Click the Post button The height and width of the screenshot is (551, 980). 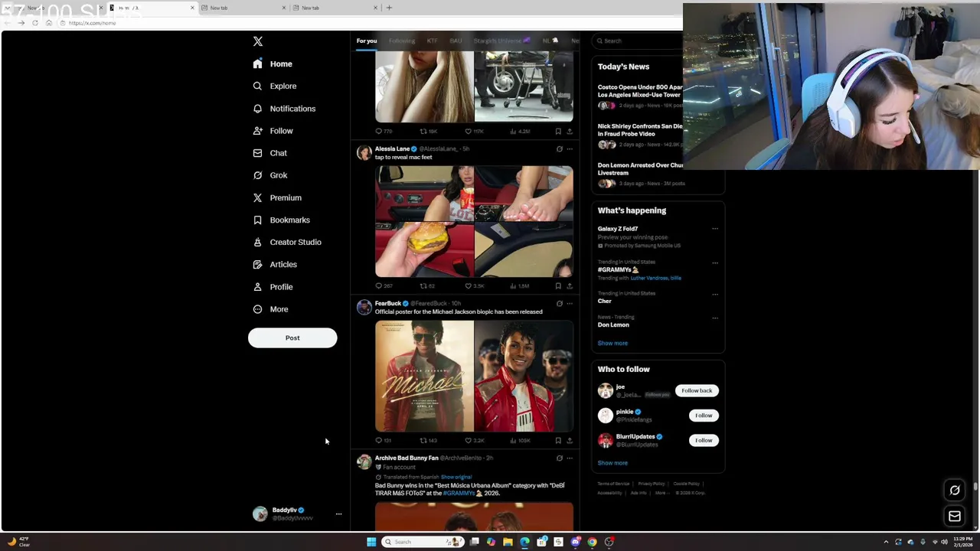coord(292,337)
